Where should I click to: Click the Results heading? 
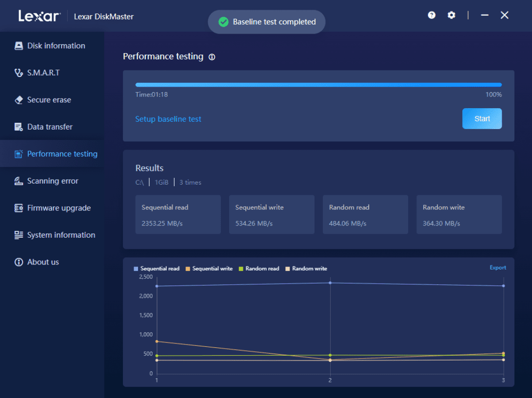pyautogui.click(x=149, y=168)
